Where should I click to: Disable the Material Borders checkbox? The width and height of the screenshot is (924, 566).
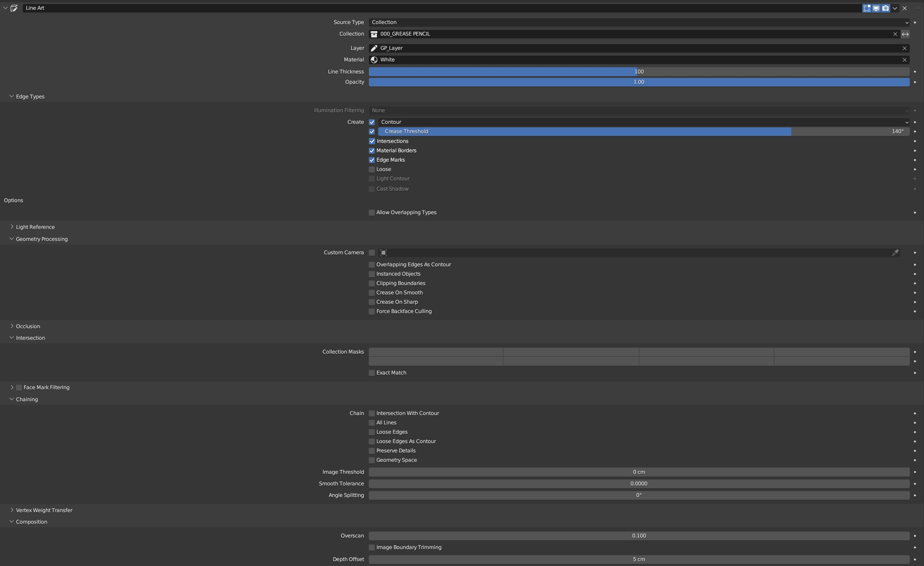coord(371,151)
